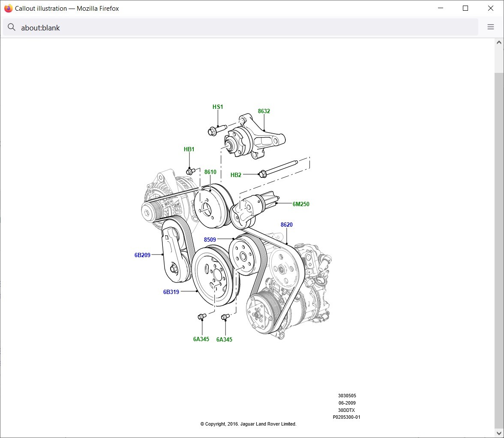Click the Firefox logo in the title bar
This screenshot has height=438, width=504.
8,8
